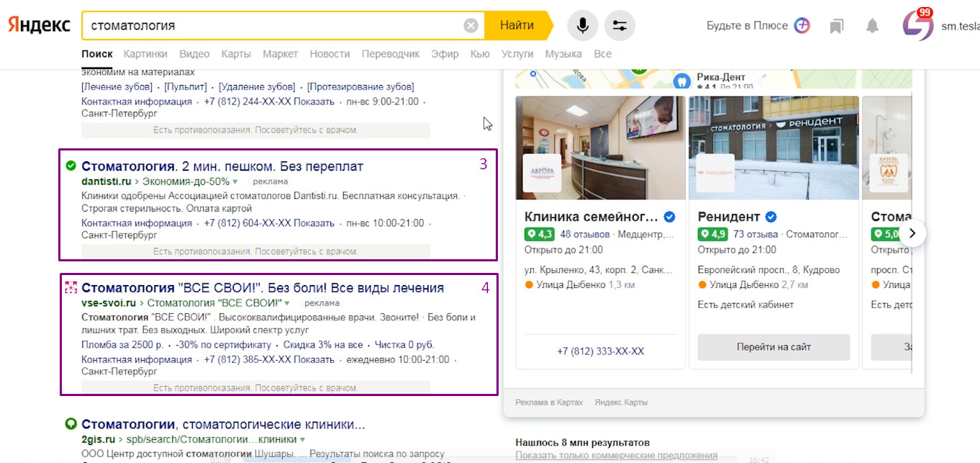Expand 2gis.ru result options arrow
This screenshot has width=980, height=463.
303,439
